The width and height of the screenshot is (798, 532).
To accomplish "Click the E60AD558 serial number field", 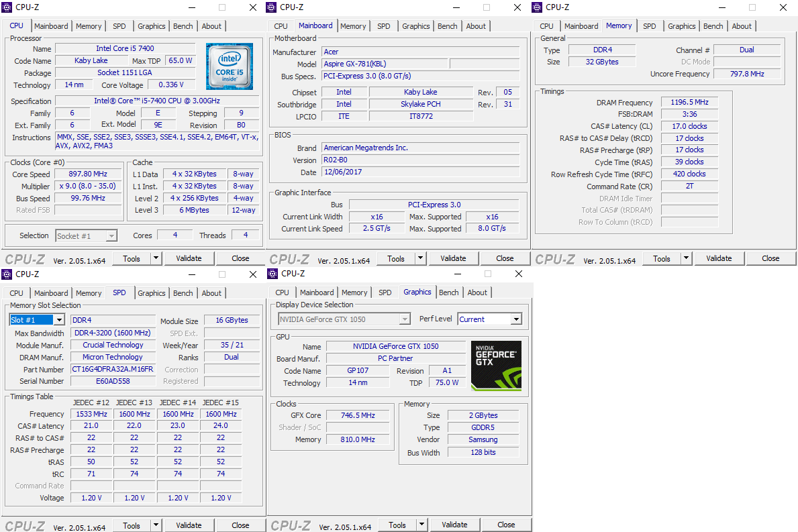I will [113, 381].
